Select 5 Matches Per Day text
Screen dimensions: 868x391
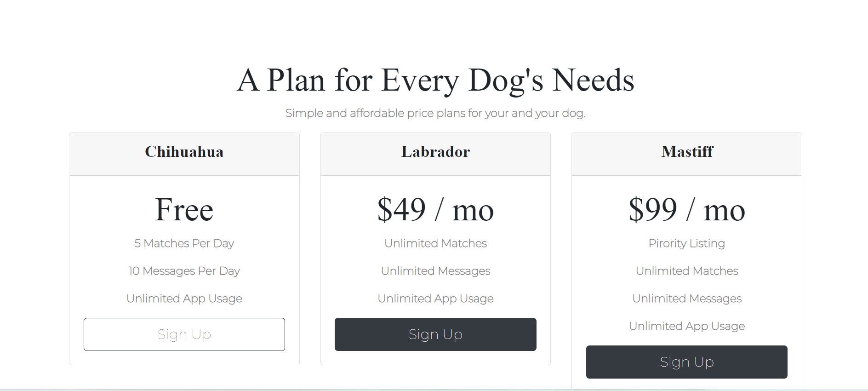click(184, 243)
